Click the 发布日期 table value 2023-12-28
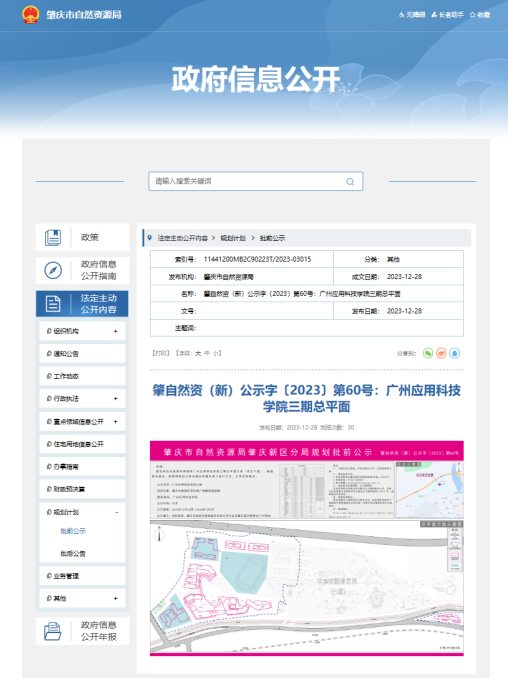 (x=404, y=311)
